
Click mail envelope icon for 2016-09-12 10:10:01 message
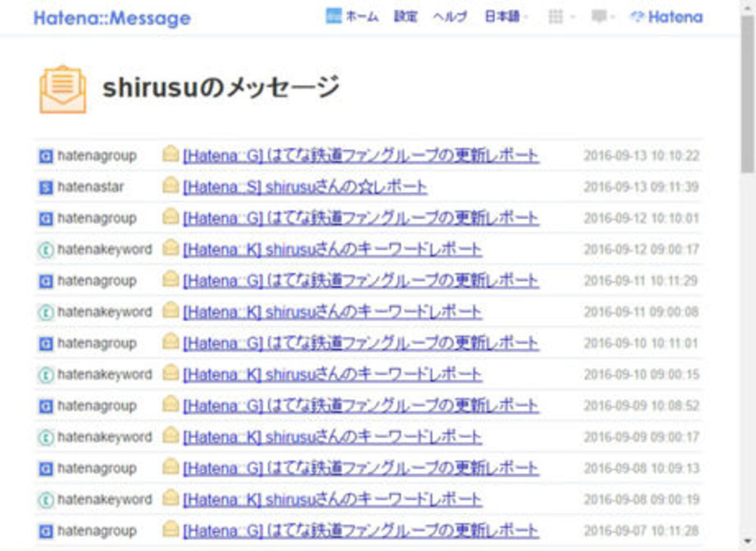170,216
